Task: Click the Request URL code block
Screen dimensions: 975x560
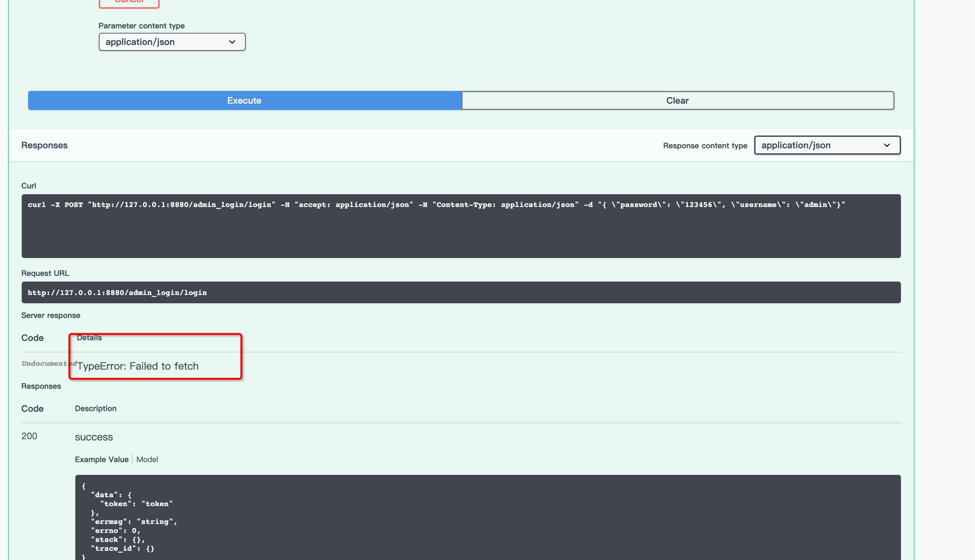Action: (x=461, y=293)
